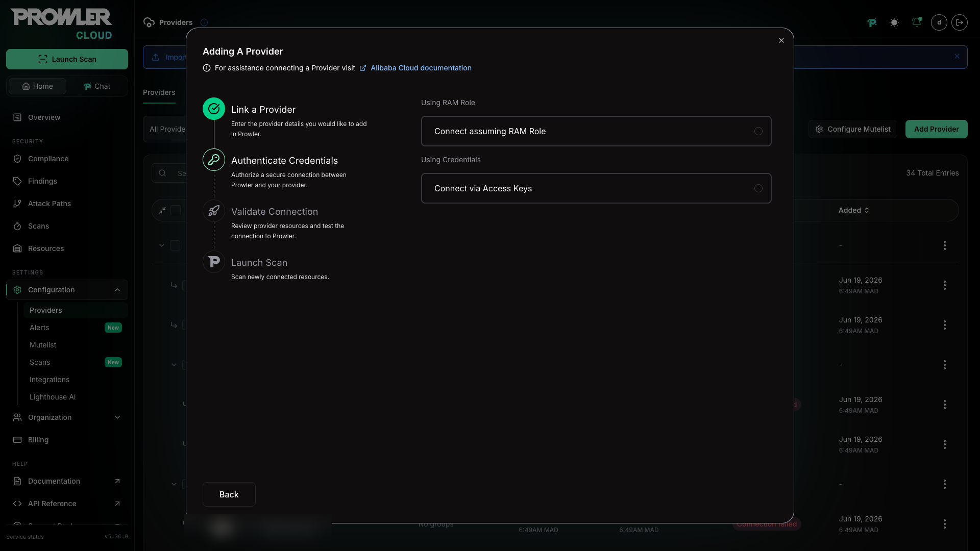Open user avatar 'd' menu
Image resolution: width=980 pixels, height=551 pixels.
pyautogui.click(x=939, y=22)
